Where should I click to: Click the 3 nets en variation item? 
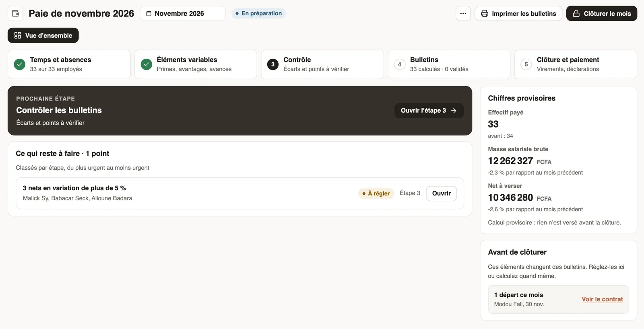(x=240, y=193)
